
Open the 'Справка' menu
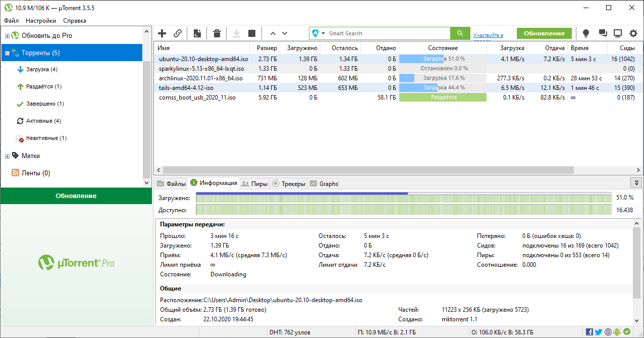[x=75, y=21]
